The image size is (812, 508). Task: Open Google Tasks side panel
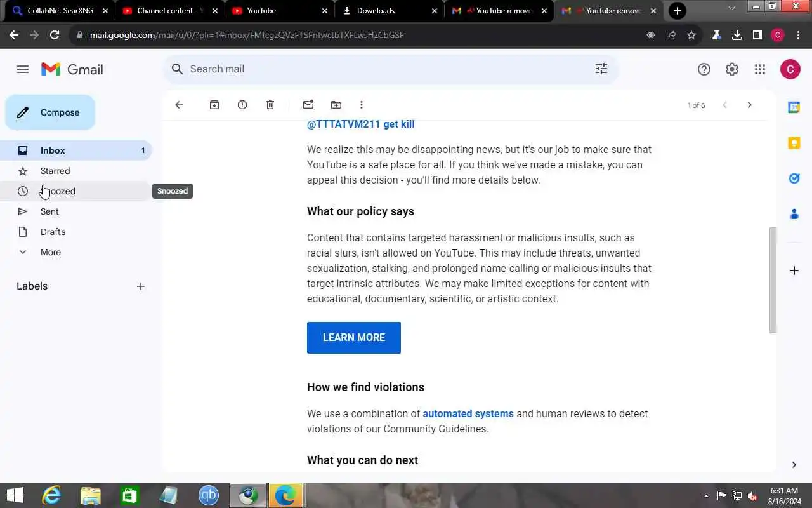pos(794,178)
